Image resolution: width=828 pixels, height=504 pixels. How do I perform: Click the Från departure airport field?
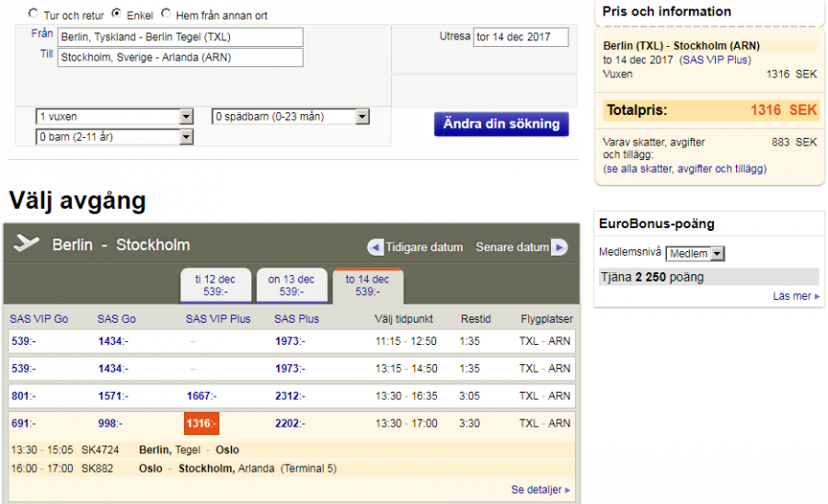click(180, 37)
